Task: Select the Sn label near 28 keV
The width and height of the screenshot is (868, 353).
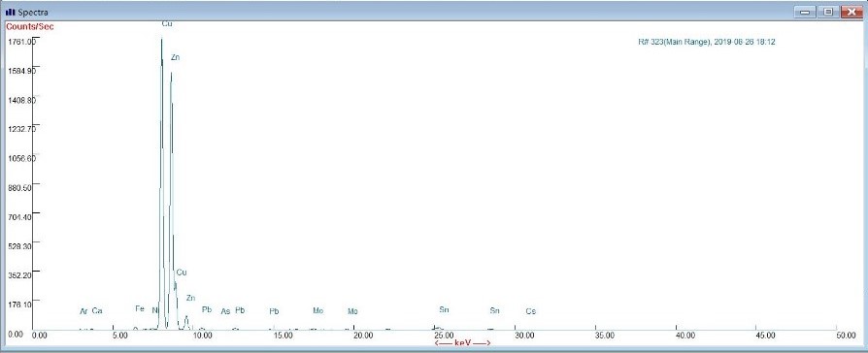Action: [494, 311]
